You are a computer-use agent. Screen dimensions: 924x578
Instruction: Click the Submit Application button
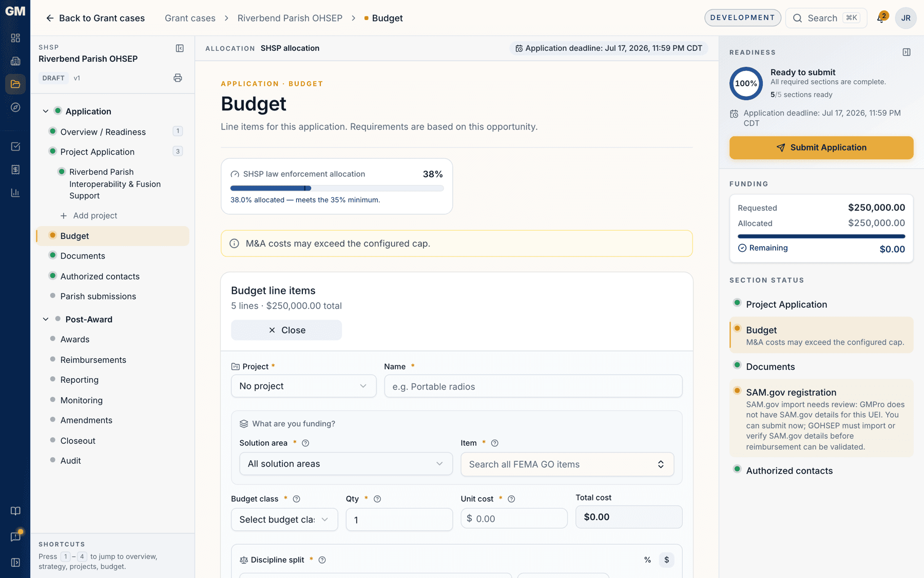821,147
